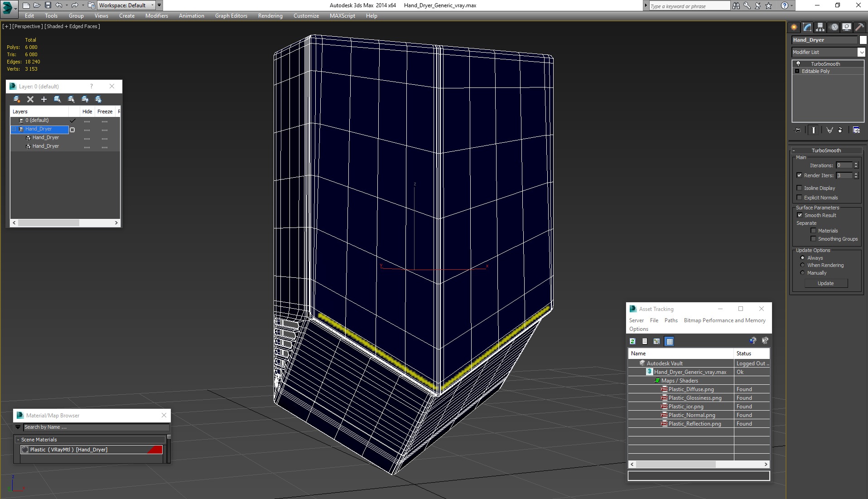The height and width of the screenshot is (499, 868).
Task: Click Hide/Unhide All Layers icon
Action: point(85,99)
